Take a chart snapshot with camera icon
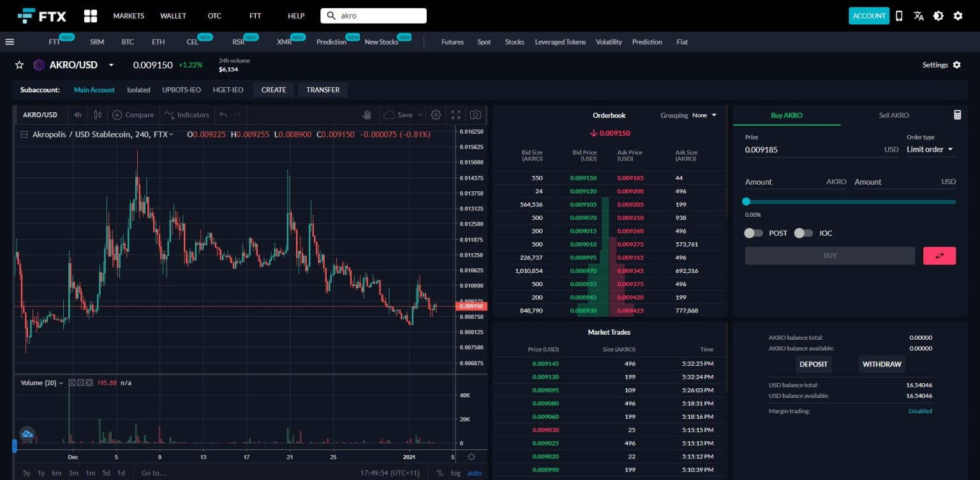The height and width of the screenshot is (480, 980). [475, 115]
